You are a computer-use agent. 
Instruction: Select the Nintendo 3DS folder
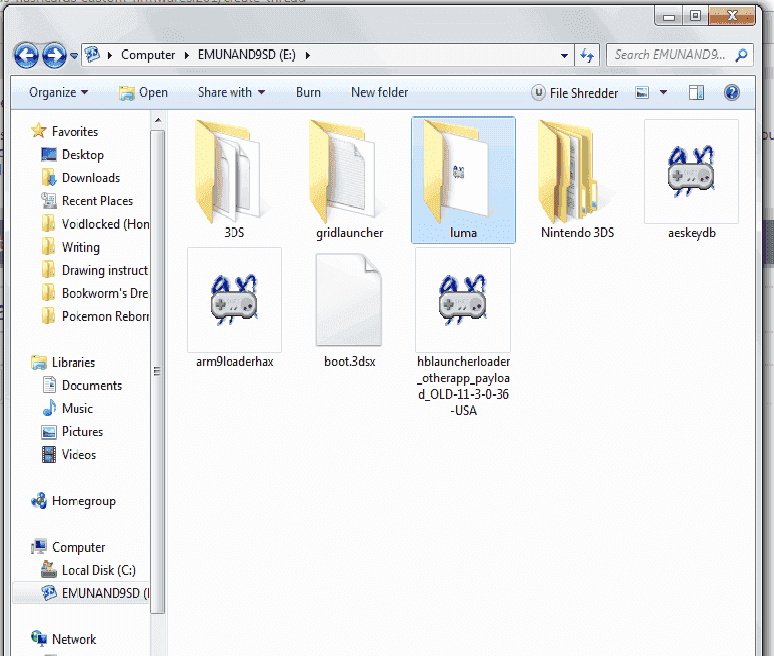[578, 180]
